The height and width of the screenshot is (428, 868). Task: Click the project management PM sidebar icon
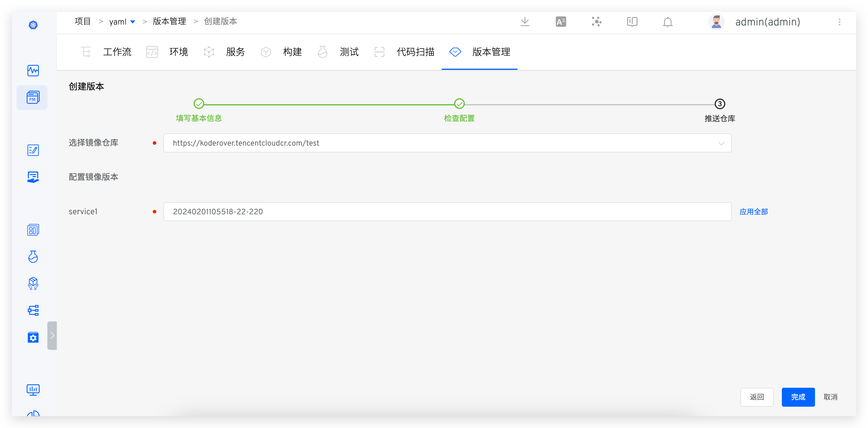(33, 97)
